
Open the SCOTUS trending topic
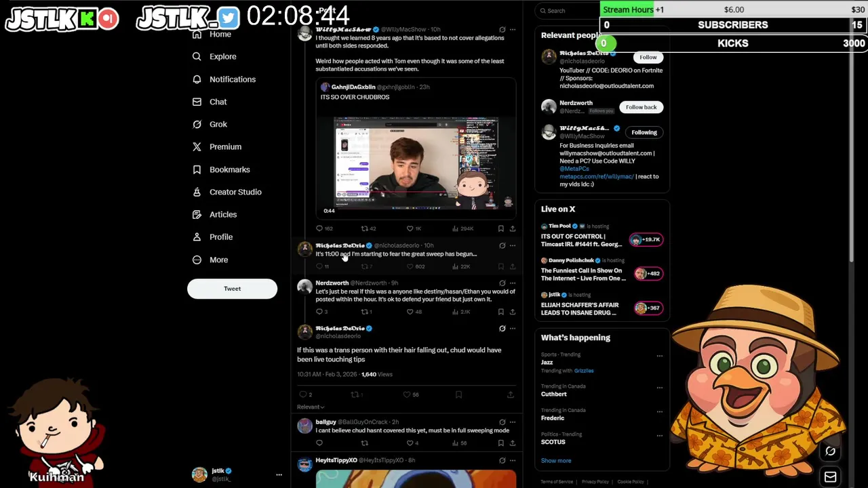(553, 442)
